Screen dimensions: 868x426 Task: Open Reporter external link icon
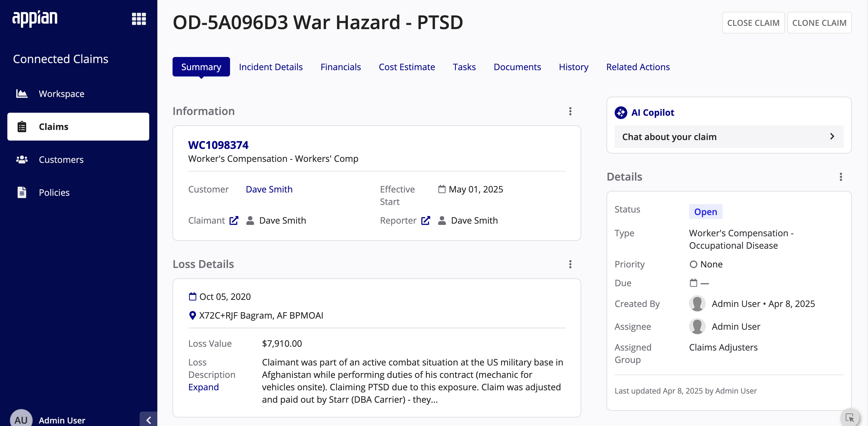[426, 221]
